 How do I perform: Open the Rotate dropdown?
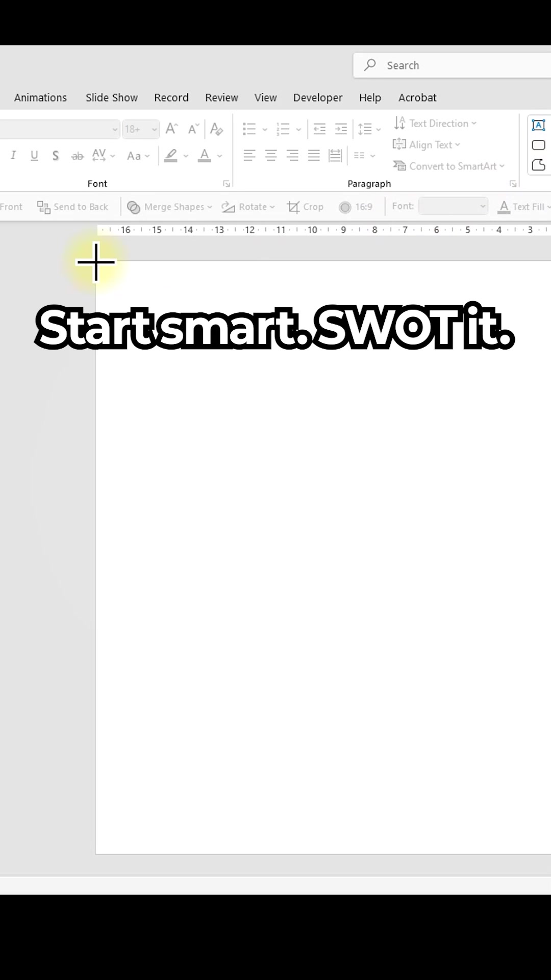248,207
